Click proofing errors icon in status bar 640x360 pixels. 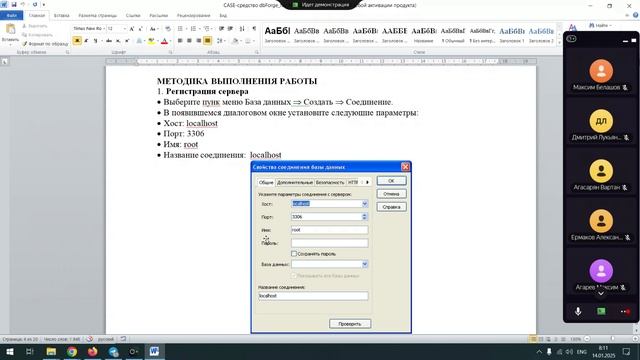click(x=89, y=339)
